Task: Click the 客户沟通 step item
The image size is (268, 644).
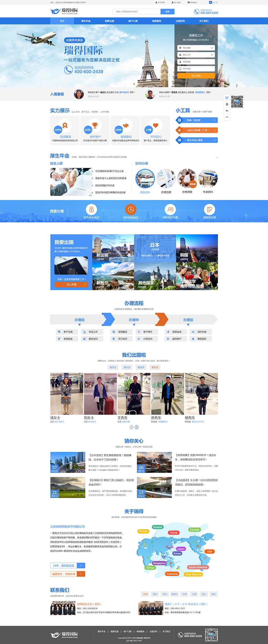Action: click(67, 332)
